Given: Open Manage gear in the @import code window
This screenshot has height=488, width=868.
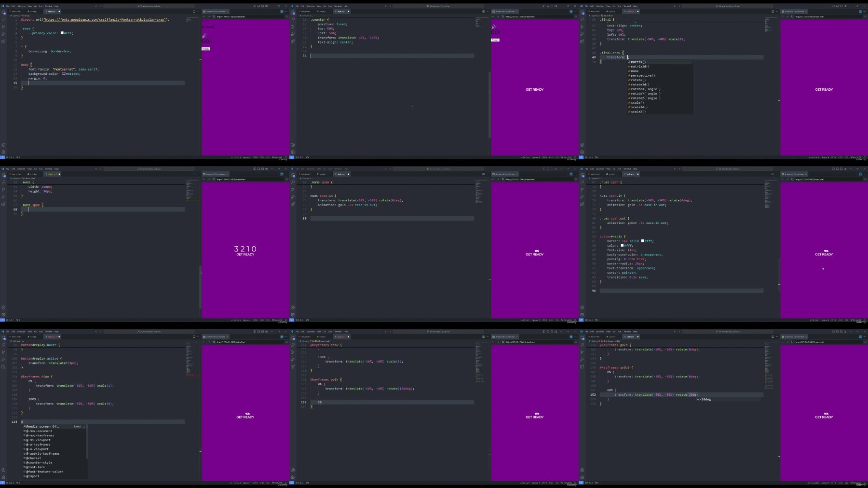Looking at the screenshot, I should (3, 152).
